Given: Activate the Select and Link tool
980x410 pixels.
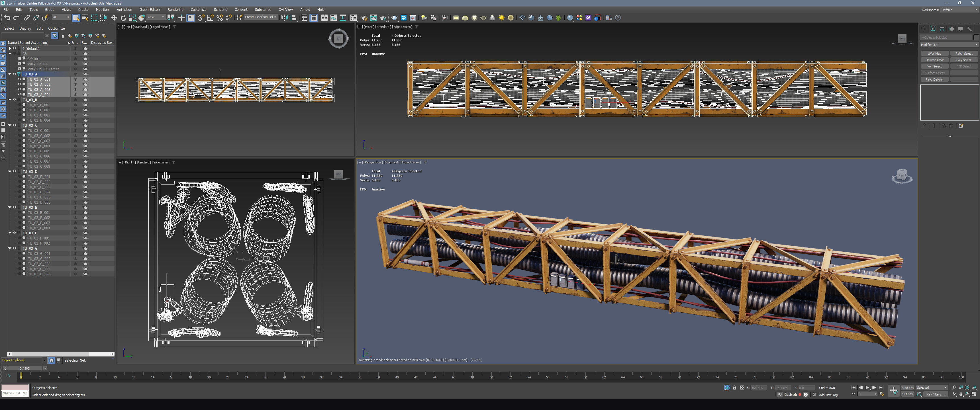Looking at the screenshot, I should (26, 18).
